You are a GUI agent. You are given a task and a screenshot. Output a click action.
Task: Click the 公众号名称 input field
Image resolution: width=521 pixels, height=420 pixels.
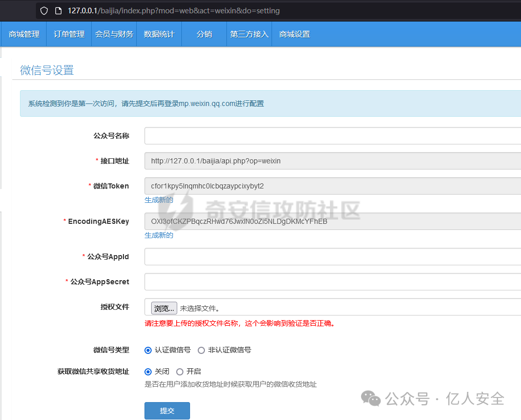332,136
